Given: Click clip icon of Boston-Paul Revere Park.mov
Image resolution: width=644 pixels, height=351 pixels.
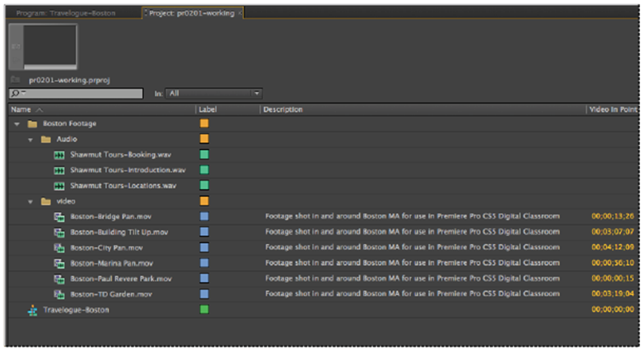Looking at the screenshot, I should point(59,279).
